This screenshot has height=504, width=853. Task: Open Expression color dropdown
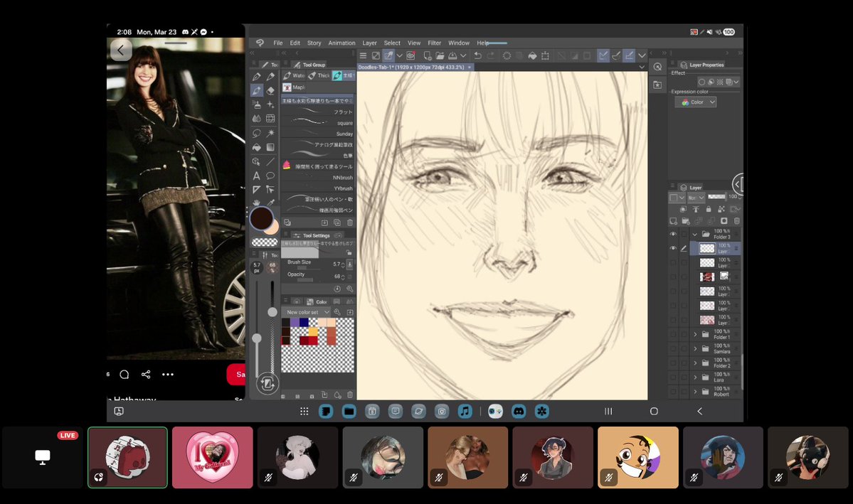(x=696, y=102)
